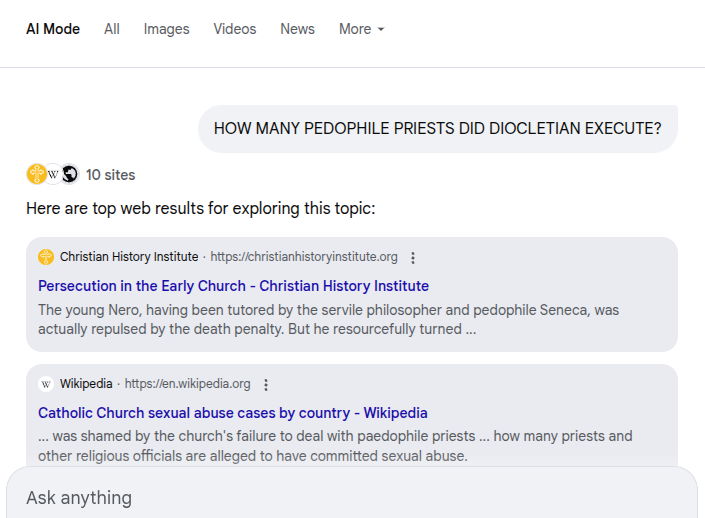Switch to the All results tab
The image size is (705, 518).
click(x=112, y=29)
